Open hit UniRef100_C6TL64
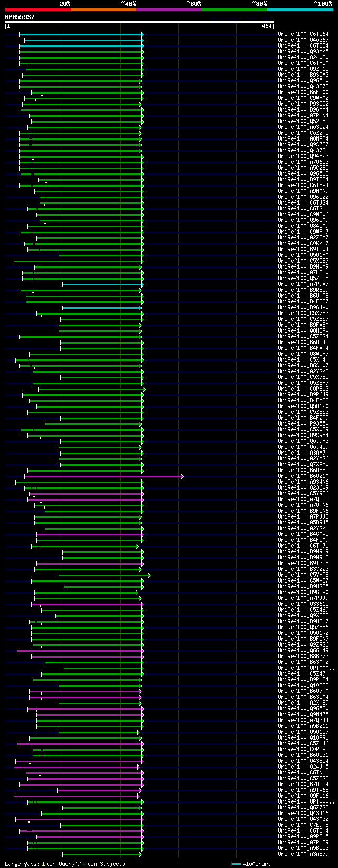This screenshot has height=868, width=338. 303,34
